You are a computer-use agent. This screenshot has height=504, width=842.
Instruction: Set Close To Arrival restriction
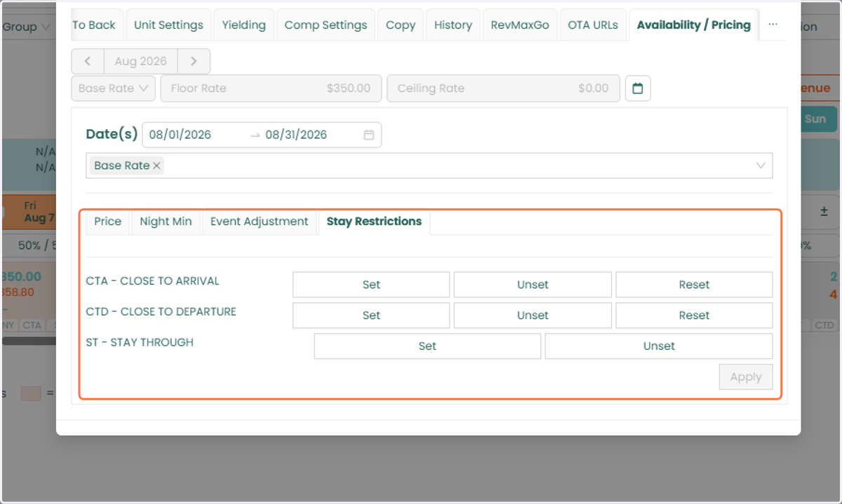click(x=371, y=285)
